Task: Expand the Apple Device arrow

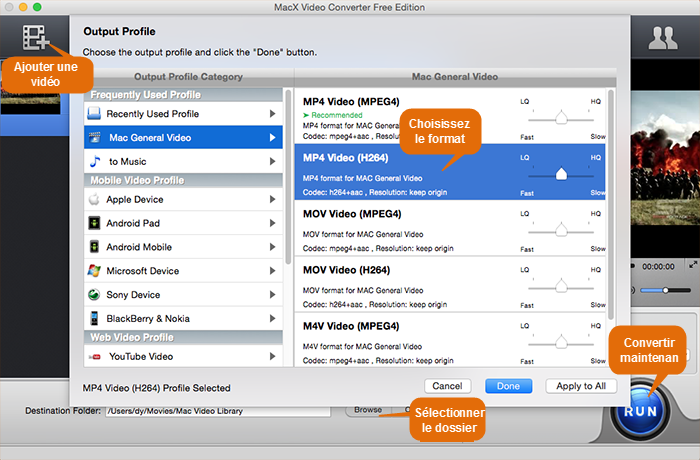Action: tap(272, 199)
